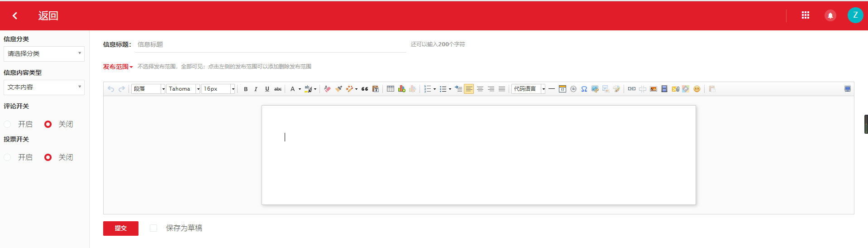Click paste as plain text icon
Viewport: 868px width, 248px height.
(376, 89)
